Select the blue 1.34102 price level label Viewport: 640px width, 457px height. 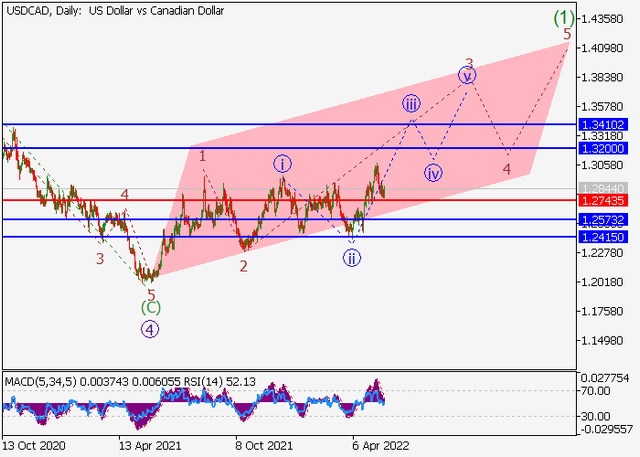603,124
